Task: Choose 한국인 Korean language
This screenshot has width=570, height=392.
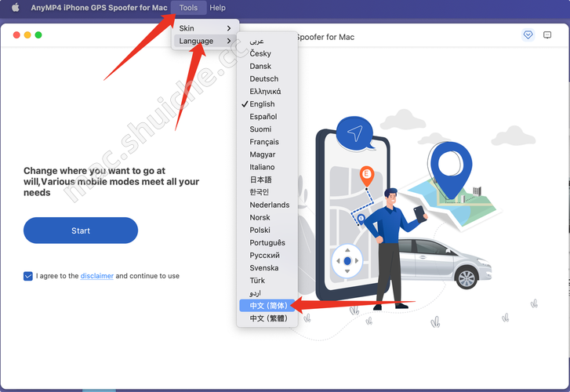Action: pyautogui.click(x=267, y=192)
